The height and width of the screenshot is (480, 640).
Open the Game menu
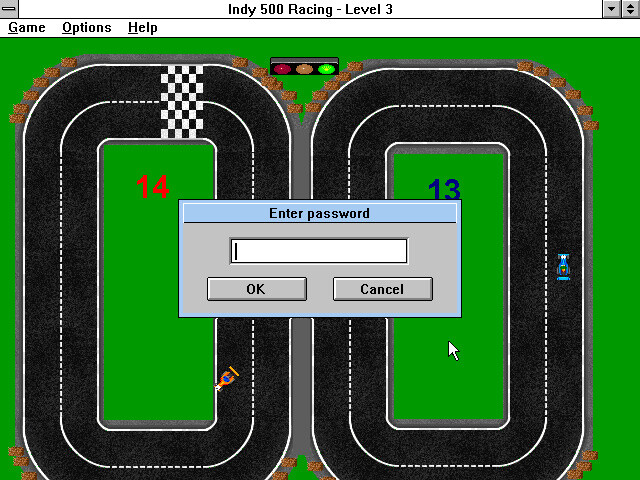[27, 28]
